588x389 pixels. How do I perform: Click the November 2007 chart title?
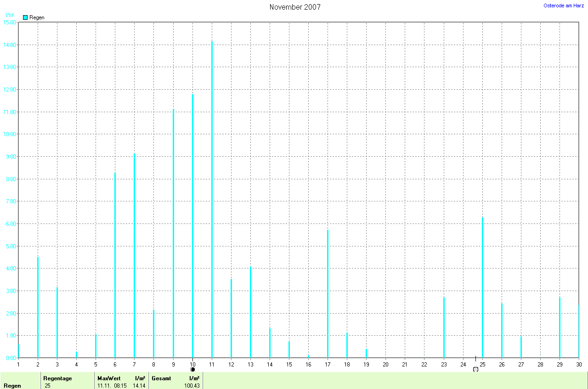(x=295, y=7)
